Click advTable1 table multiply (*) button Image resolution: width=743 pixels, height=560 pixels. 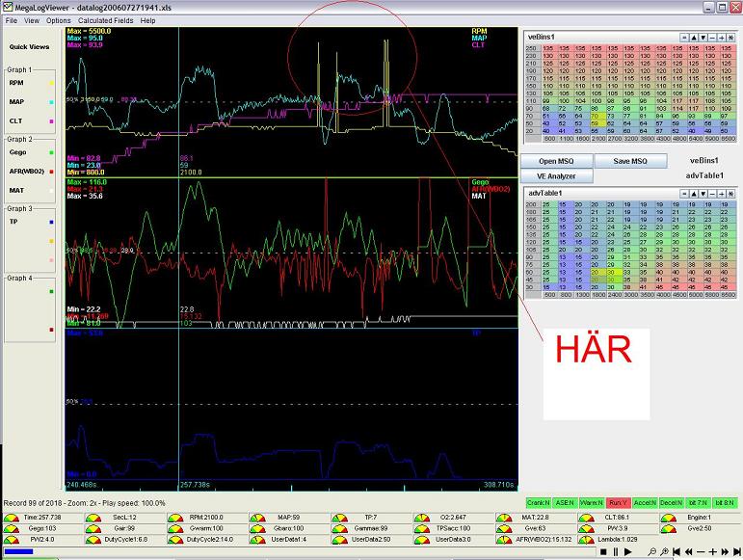coord(731,194)
